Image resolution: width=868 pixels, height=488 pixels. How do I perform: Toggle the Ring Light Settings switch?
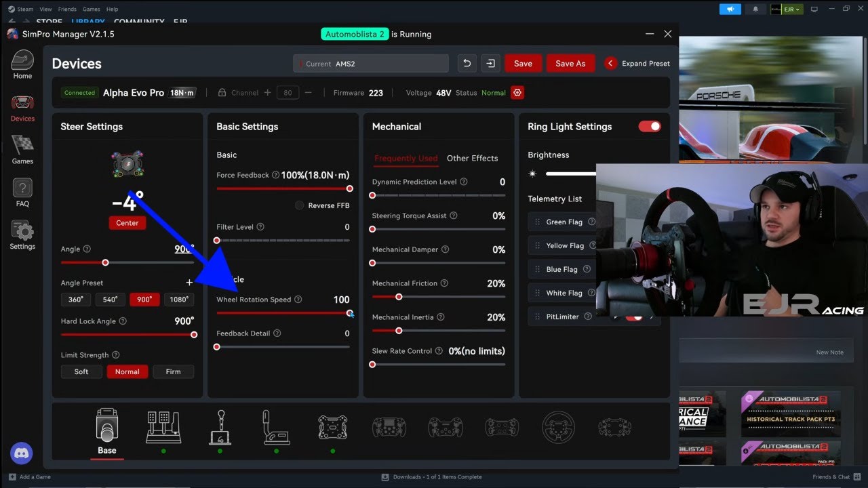(x=650, y=126)
